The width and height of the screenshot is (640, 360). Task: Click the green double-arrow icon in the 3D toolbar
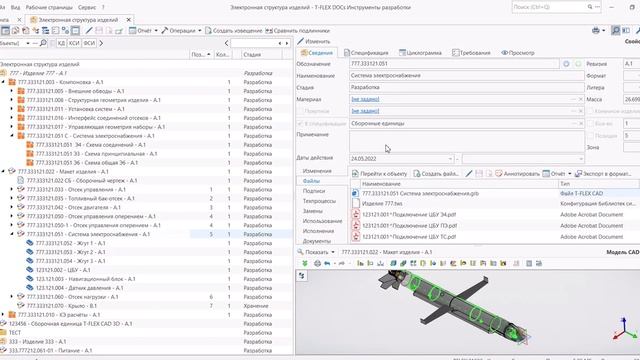click(x=304, y=264)
